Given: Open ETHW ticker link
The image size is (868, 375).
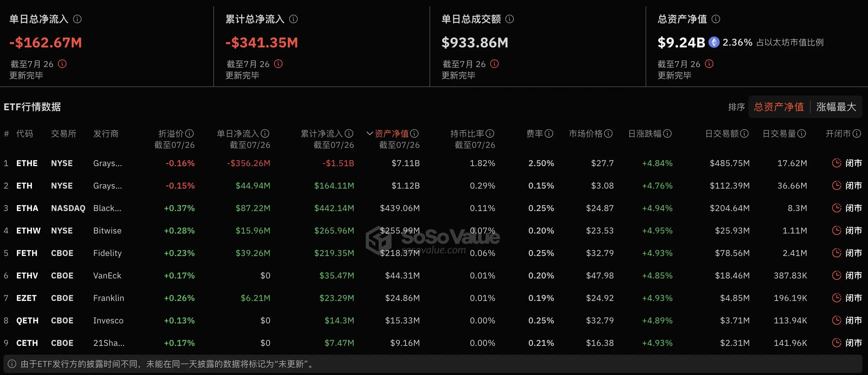Looking at the screenshot, I should [28, 231].
